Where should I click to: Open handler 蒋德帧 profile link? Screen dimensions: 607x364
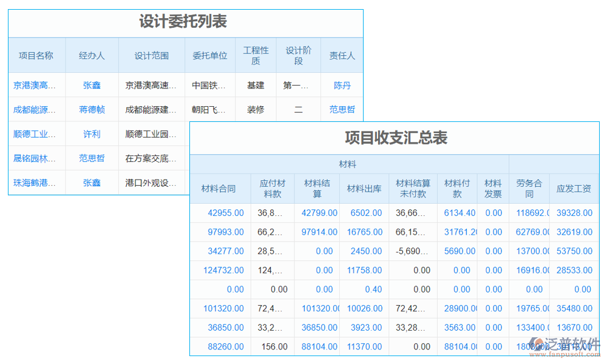[91, 109]
